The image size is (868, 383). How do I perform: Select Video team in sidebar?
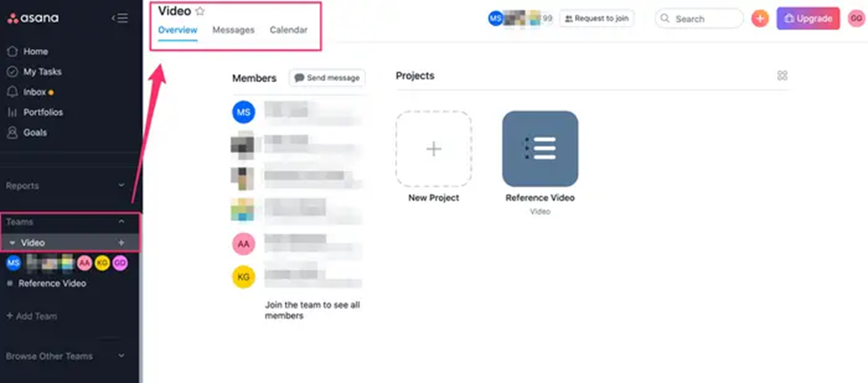coord(33,243)
